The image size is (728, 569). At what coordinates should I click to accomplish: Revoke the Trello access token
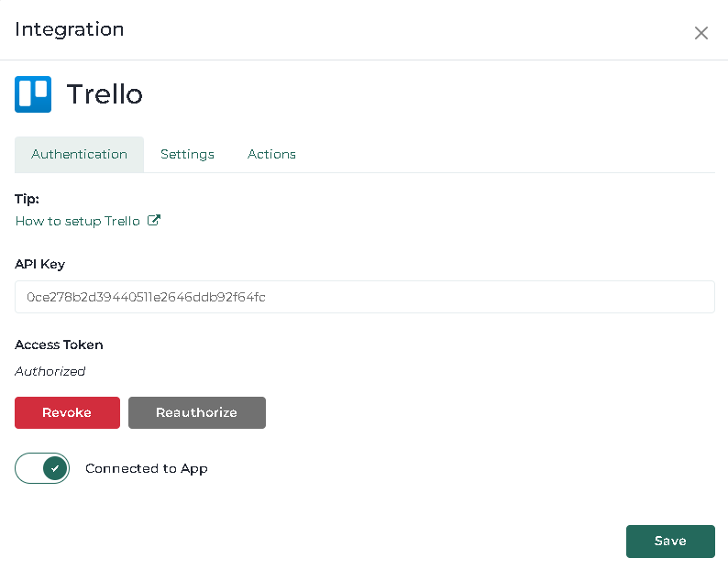(67, 412)
